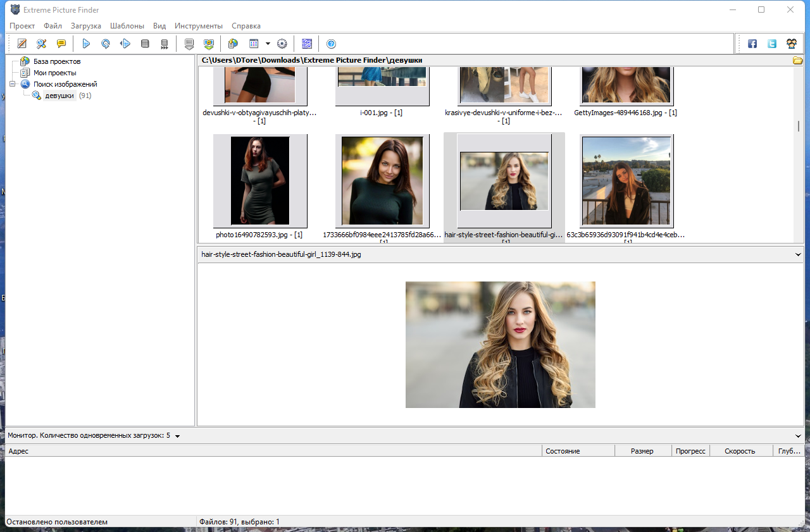Click the settings gear icon in toolbar
The image size is (810, 532).
point(282,44)
